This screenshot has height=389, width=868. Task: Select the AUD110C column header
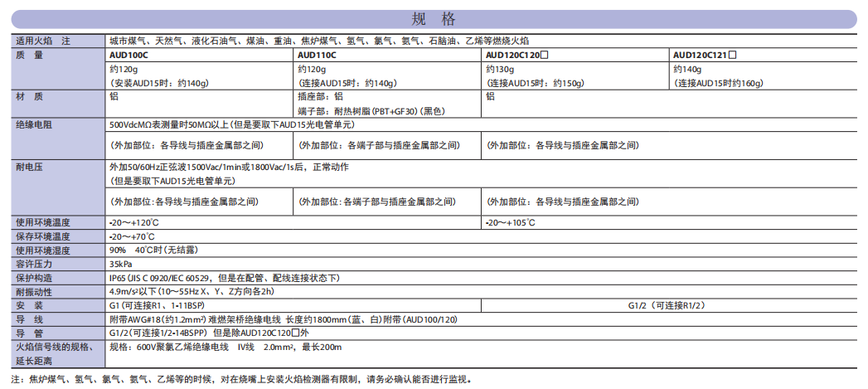point(317,55)
